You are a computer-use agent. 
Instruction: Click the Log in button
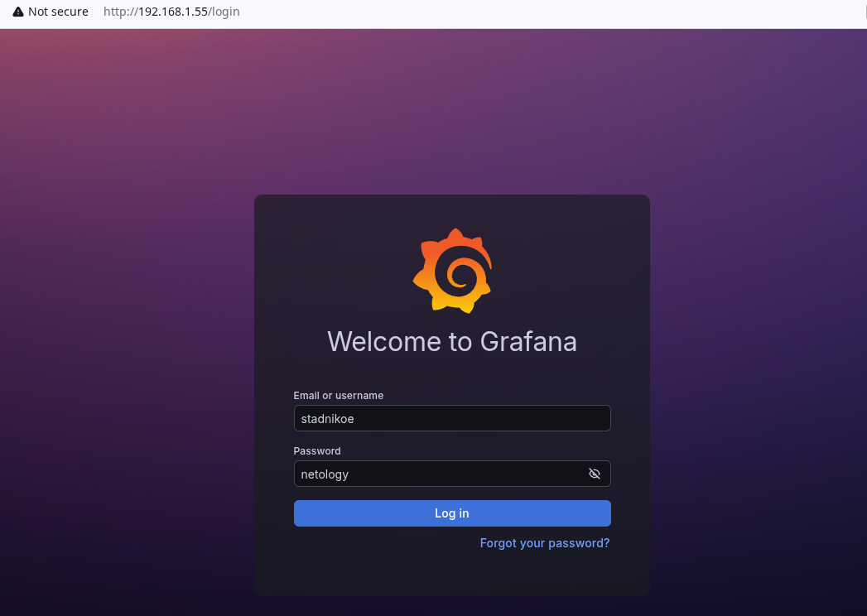[x=452, y=513]
